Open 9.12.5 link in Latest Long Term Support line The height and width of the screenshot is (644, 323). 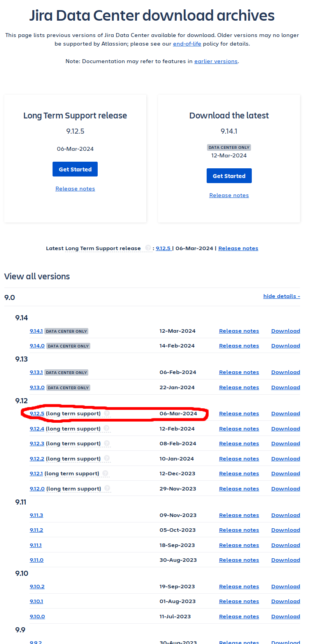(x=163, y=248)
